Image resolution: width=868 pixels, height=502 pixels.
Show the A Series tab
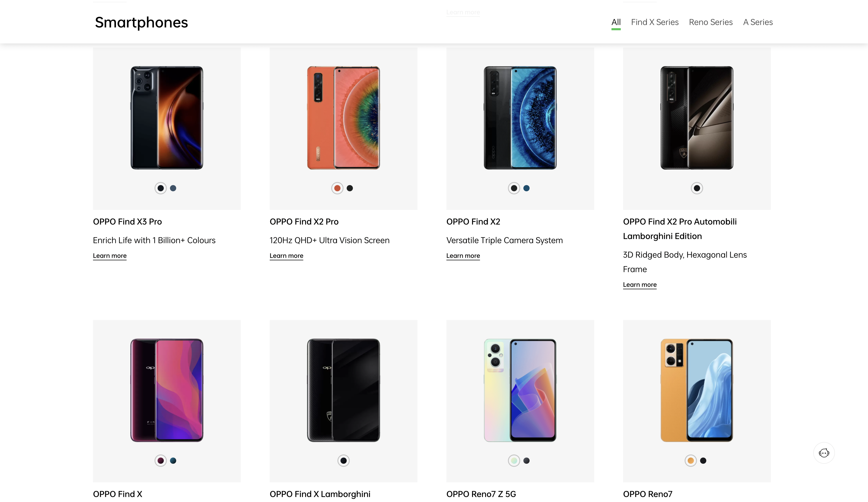[758, 22]
